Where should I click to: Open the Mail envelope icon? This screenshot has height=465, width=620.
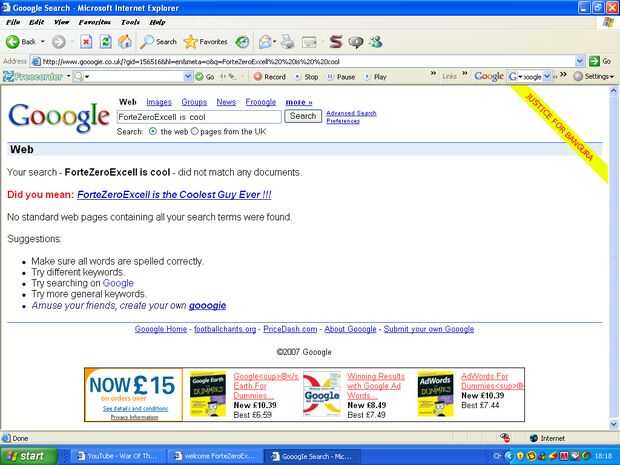pos(265,42)
